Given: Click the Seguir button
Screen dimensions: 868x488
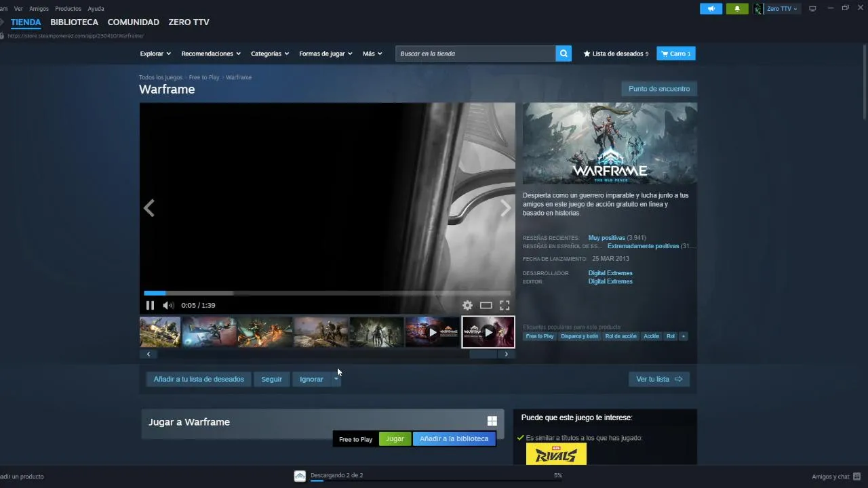Looking at the screenshot, I should [271, 379].
